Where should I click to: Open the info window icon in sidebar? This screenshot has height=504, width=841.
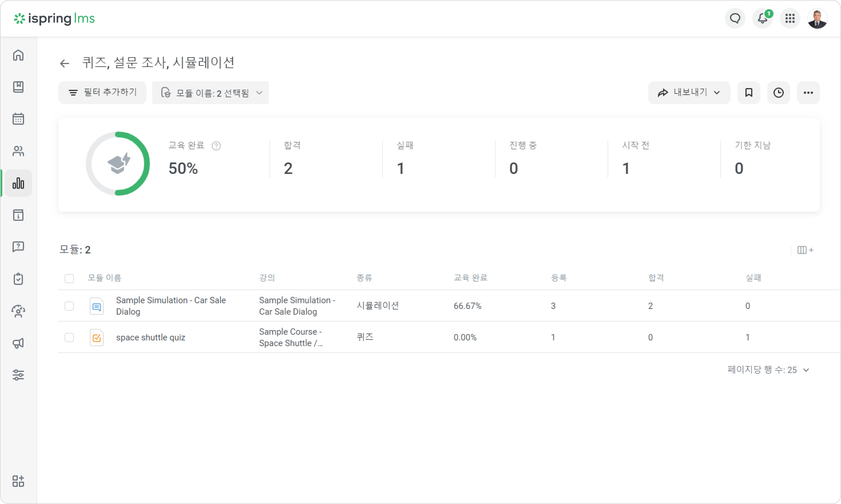tap(18, 215)
